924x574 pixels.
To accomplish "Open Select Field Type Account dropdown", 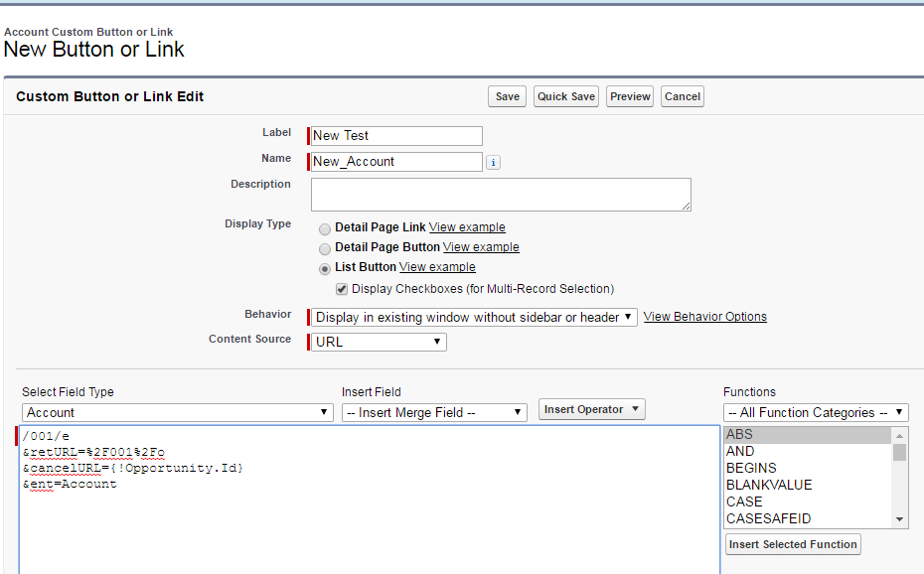I will pos(178,413).
